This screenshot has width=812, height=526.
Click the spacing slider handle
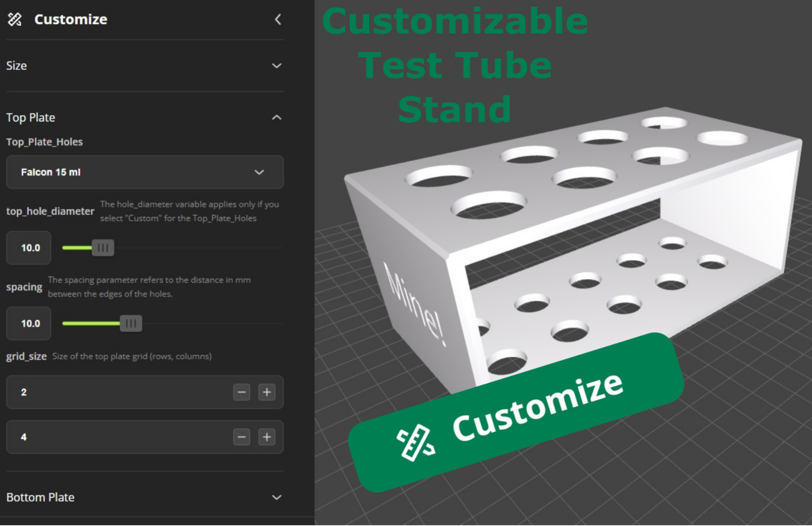point(131,324)
